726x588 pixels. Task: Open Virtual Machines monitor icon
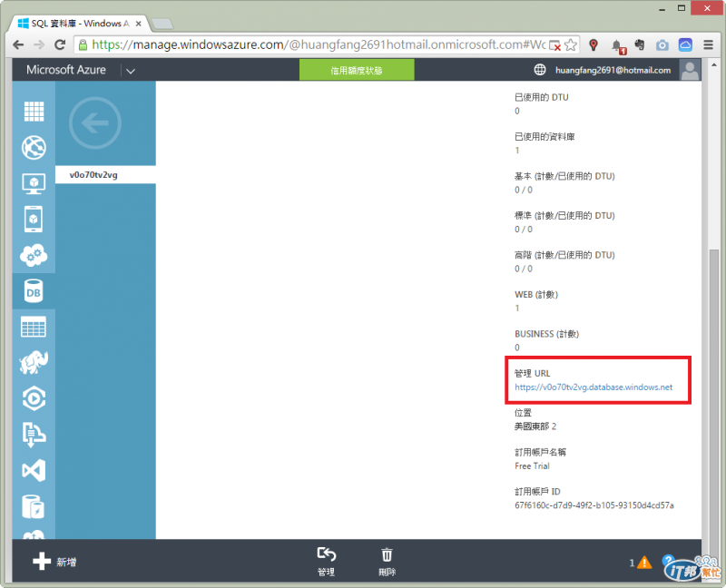point(34,184)
